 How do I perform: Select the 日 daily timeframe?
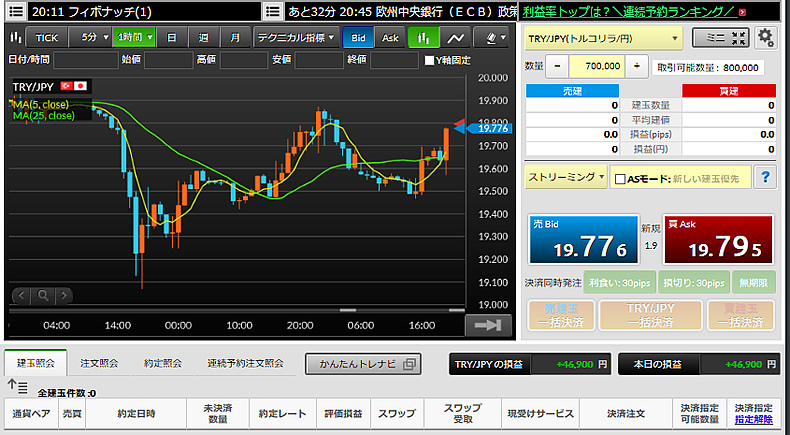tap(171, 37)
